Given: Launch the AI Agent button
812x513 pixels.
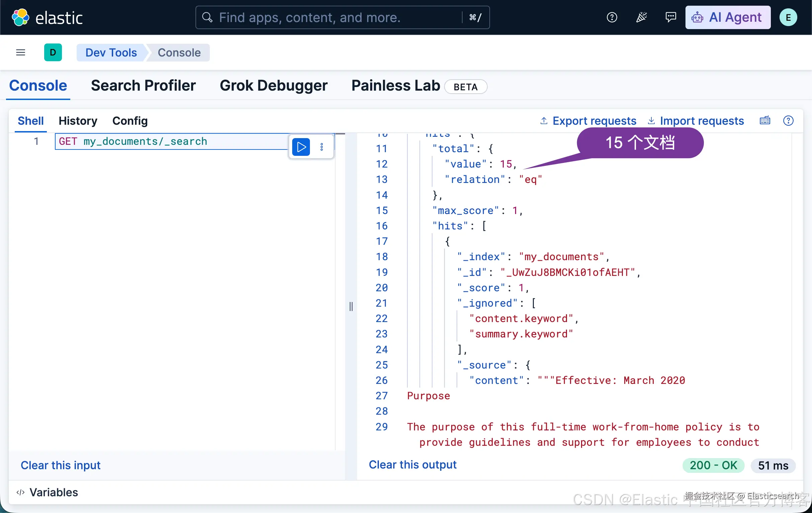Looking at the screenshot, I should pos(728,17).
